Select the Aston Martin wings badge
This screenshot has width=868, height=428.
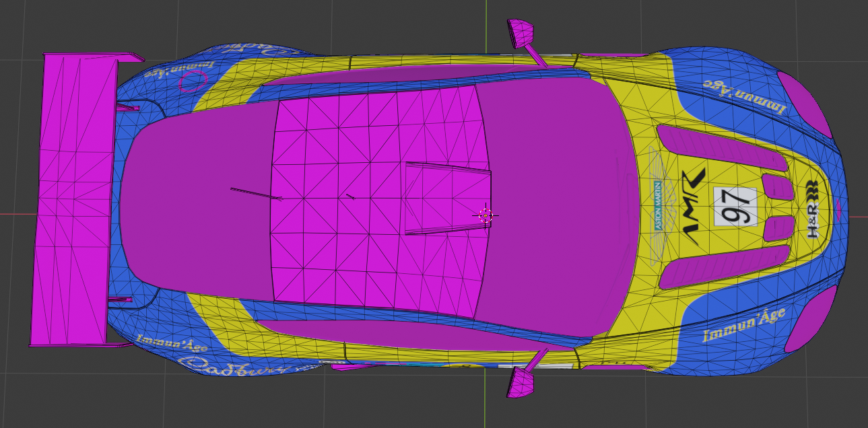[x=659, y=207]
